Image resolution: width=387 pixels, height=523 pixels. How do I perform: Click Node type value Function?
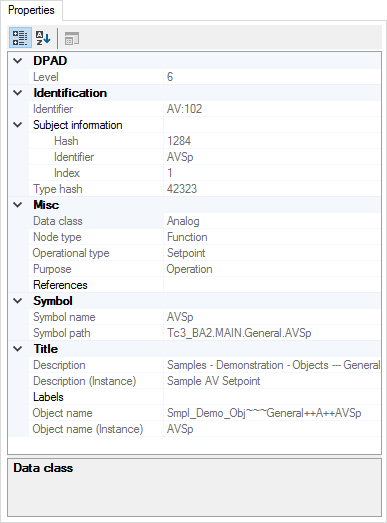pos(187,237)
